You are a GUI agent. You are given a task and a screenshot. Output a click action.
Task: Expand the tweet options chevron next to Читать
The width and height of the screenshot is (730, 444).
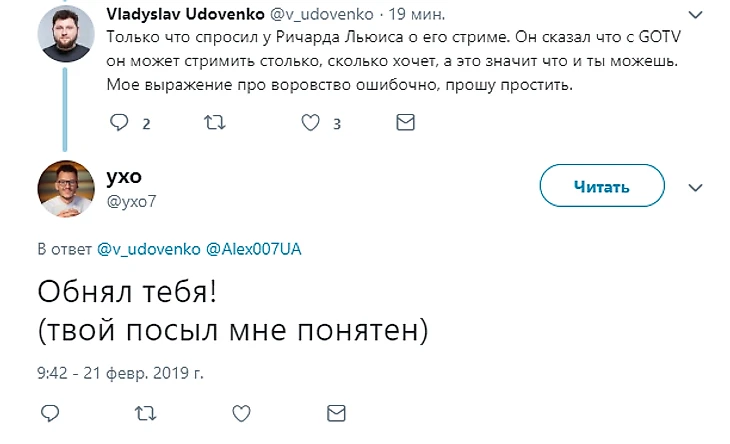[x=696, y=187]
